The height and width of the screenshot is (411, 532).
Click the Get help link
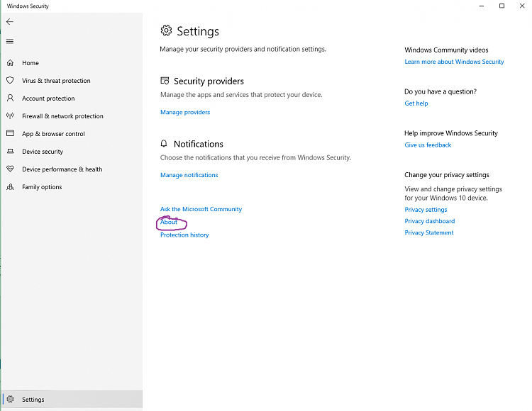click(x=416, y=103)
